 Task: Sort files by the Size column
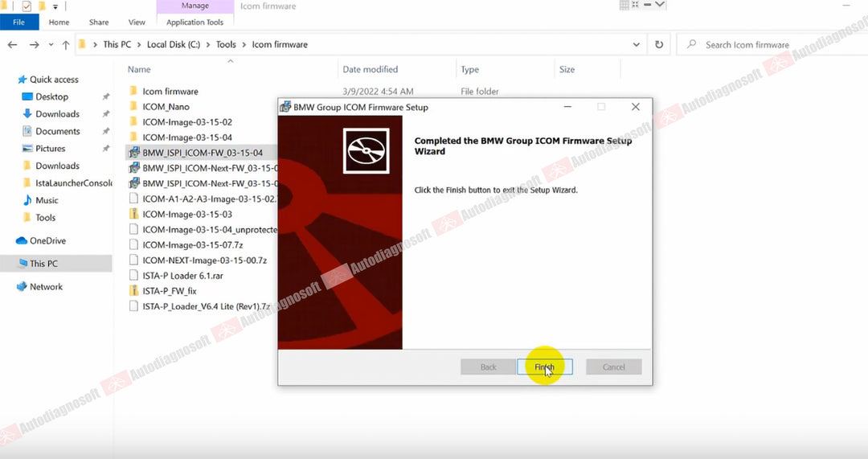567,69
